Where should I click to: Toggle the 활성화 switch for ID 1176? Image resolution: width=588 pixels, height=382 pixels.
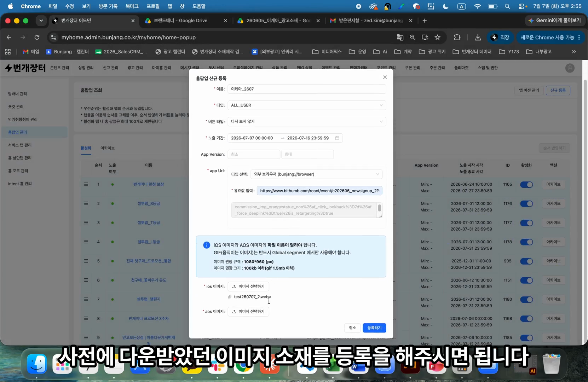pos(526,204)
